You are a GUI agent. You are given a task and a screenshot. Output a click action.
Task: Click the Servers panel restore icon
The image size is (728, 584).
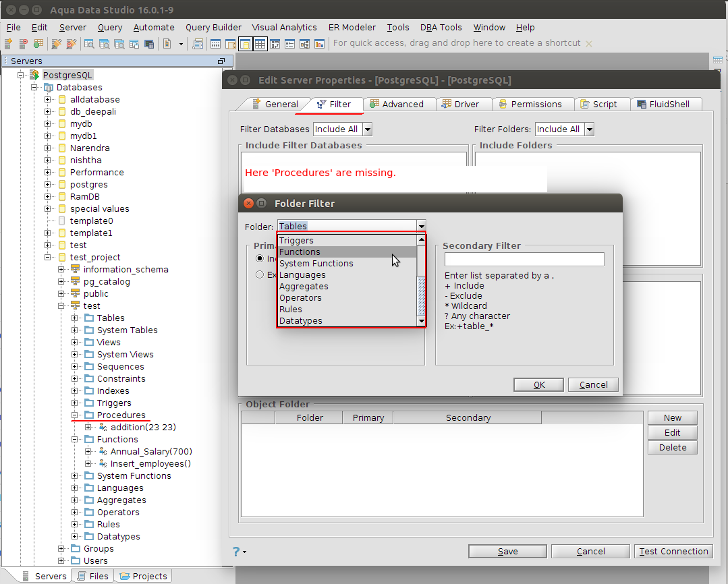pyautogui.click(x=221, y=61)
